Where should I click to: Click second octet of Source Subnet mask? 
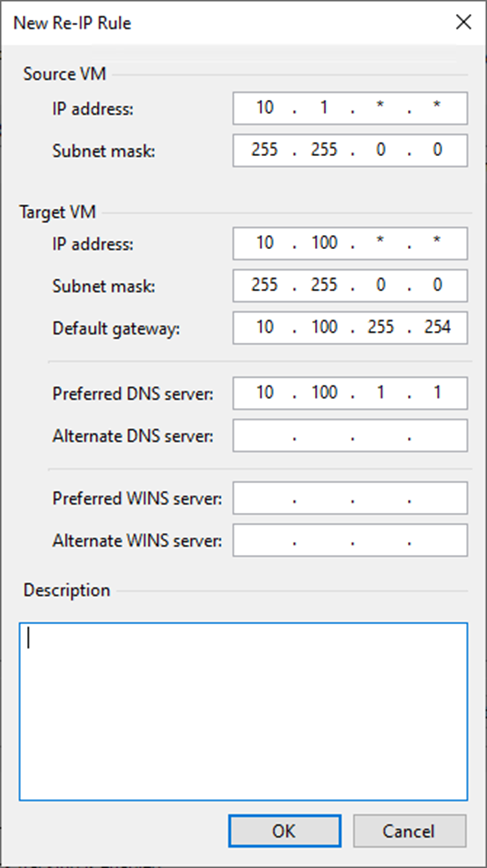(324, 150)
